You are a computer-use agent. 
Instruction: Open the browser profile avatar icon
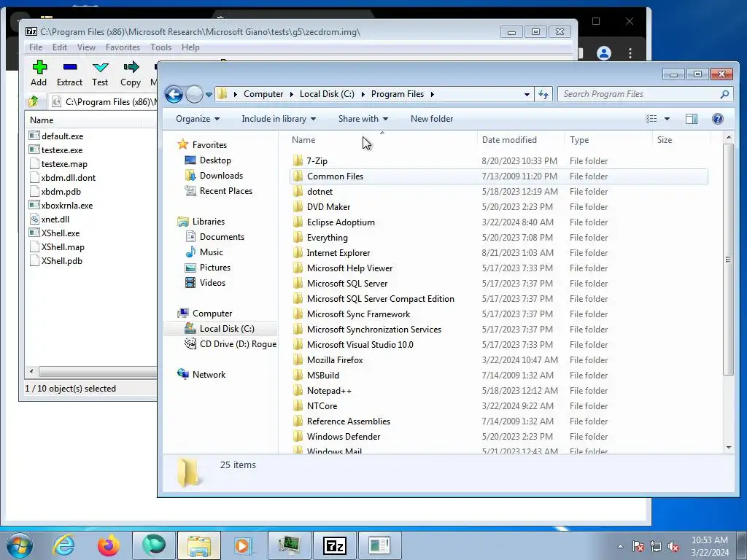[x=604, y=52]
